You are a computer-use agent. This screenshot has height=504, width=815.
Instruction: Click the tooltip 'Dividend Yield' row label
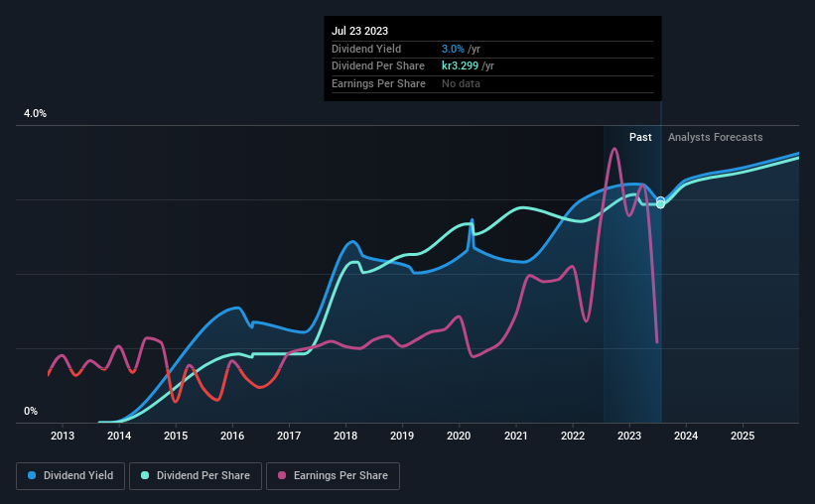366,49
